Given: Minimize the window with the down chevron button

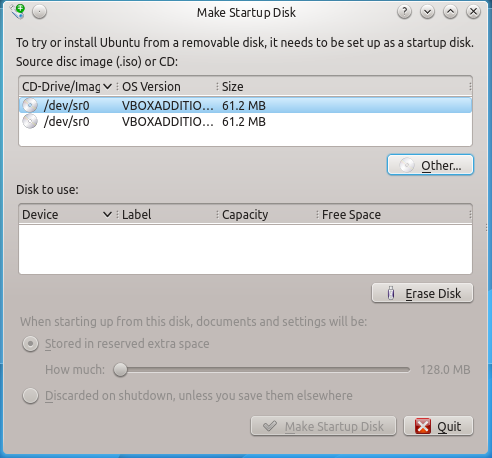Looking at the screenshot, I should [427, 12].
